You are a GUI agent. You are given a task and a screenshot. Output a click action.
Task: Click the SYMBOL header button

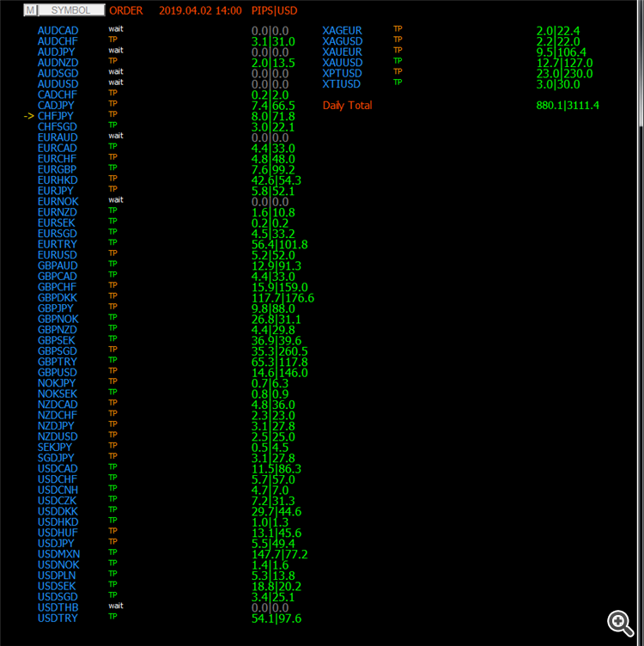click(71, 10)
